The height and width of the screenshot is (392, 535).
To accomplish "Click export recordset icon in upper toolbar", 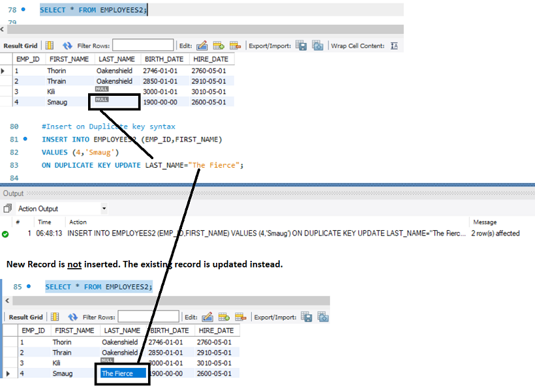I will point(301,46).
